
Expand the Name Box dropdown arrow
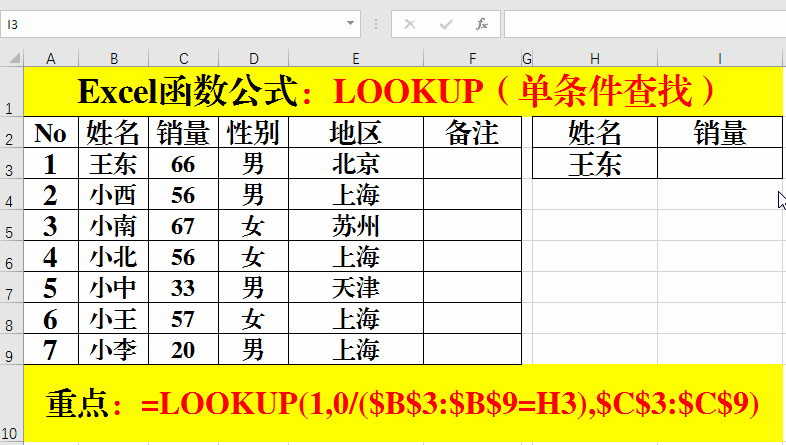coord(350,24)
